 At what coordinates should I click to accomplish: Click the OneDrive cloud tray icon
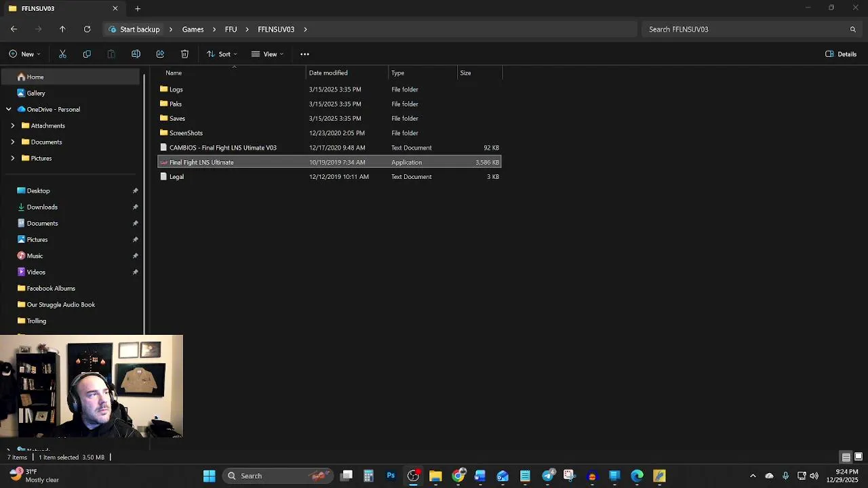769,476
